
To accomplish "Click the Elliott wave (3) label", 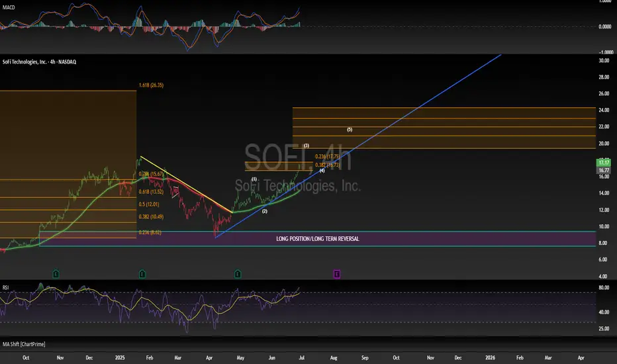I will coord(307,146).
